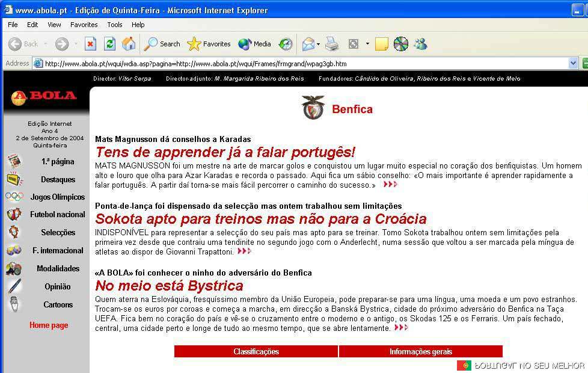Click the Forward arrow button

point(62,44)
